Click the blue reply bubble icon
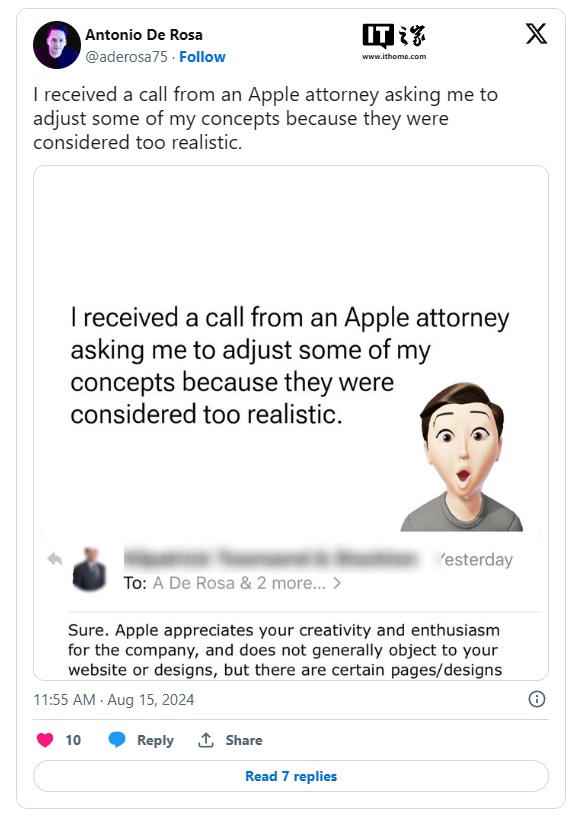Screen dimensions: 574x816 pyautogui.click(x=117, y=740)
